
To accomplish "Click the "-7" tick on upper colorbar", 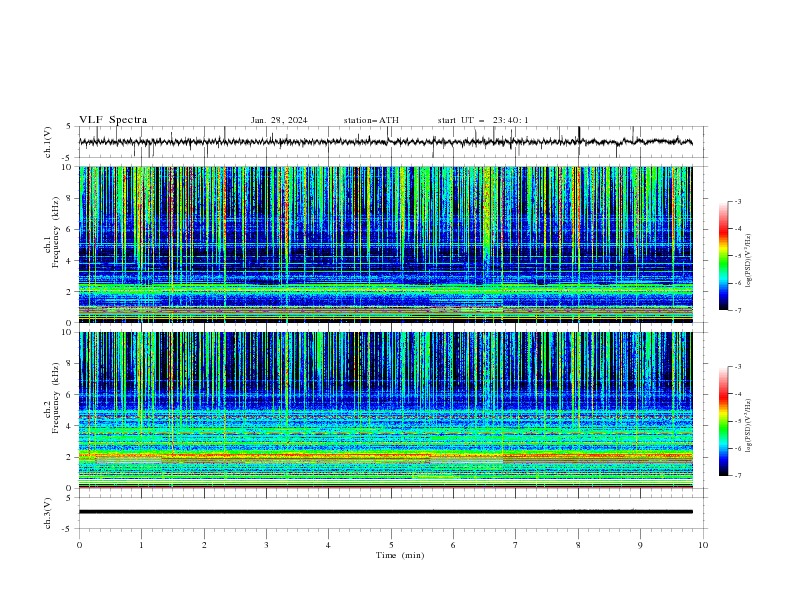I will pos(737,311).
